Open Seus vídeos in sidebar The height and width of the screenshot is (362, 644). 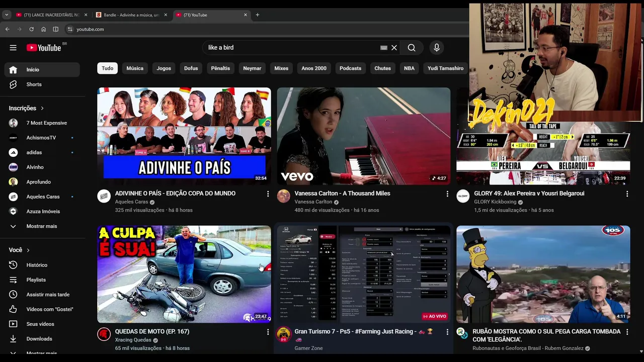(x=42, y=324)
